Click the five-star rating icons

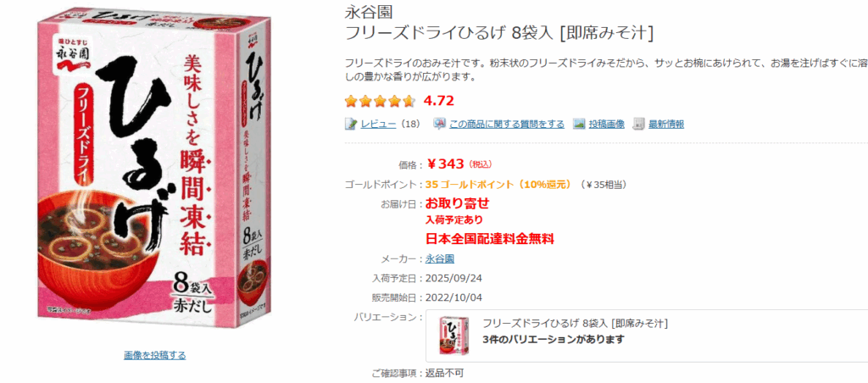[x=380, y=101]
